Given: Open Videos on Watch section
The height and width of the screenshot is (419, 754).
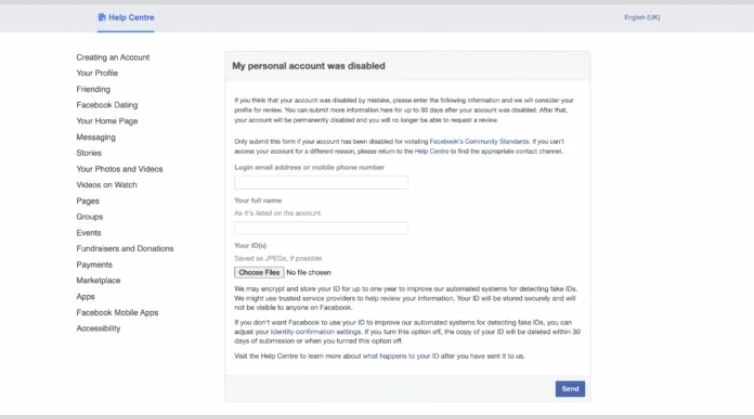Looking at the screenshot, I should click(x=107, y=185).
